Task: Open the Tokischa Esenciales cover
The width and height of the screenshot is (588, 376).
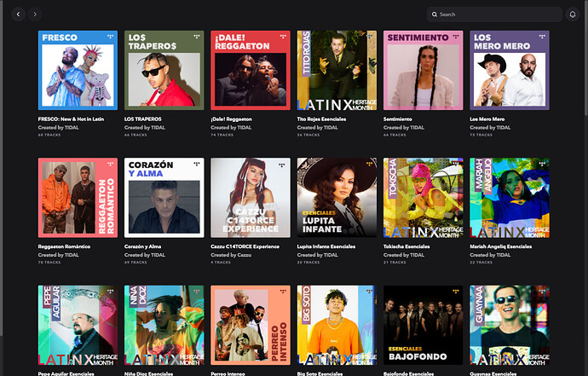Action: click(423, 198)
